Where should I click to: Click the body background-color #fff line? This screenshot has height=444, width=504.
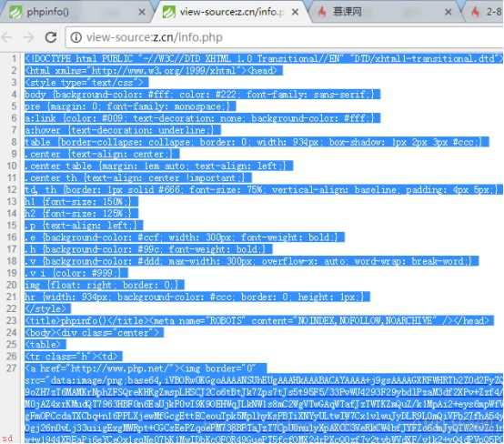[203, 95]
